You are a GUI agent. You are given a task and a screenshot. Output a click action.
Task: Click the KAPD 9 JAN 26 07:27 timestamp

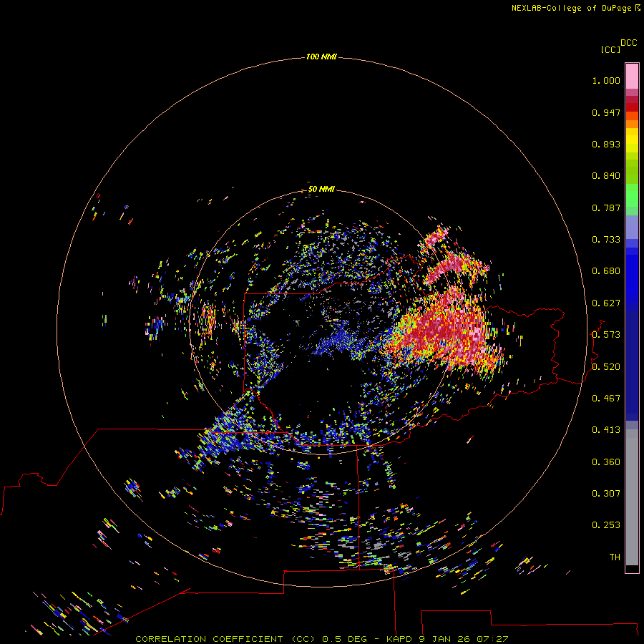447,639
